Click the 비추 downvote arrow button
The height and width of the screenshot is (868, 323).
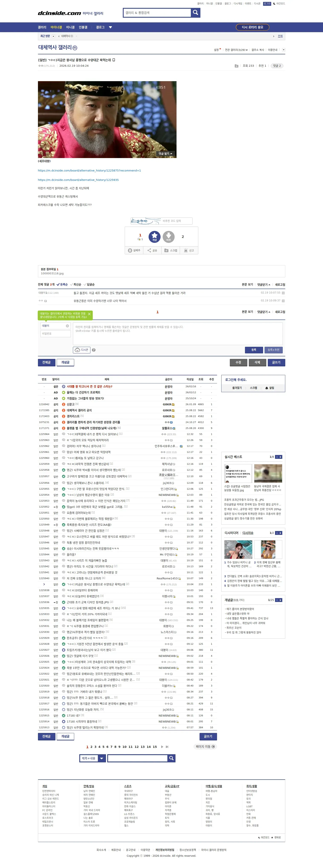point(169,237)
